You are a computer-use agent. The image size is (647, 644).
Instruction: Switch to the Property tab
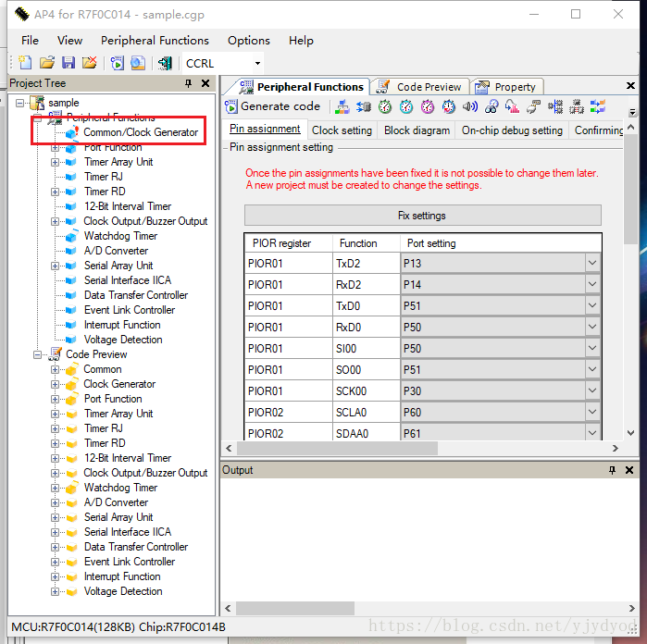(507, 87)
